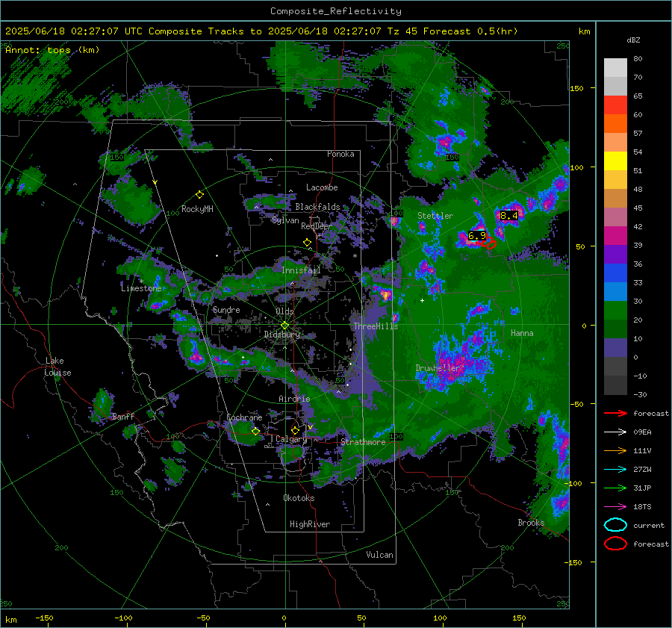
Task: Click the Strathmore city label
Action: (363, 442)
